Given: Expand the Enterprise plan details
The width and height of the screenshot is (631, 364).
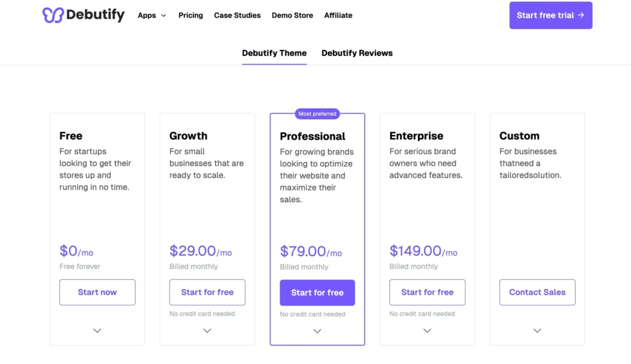Looking at the screenshot, I should (x=427, y=330).
